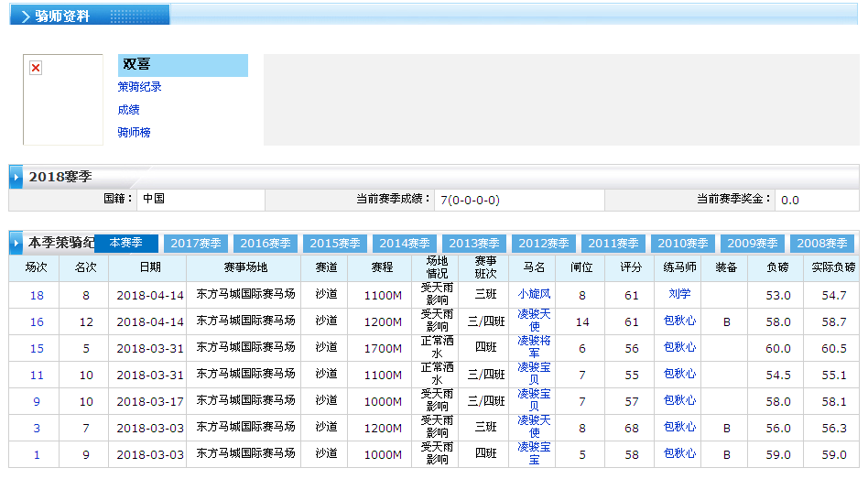Open race number 18 link

(x=37, y=295)
